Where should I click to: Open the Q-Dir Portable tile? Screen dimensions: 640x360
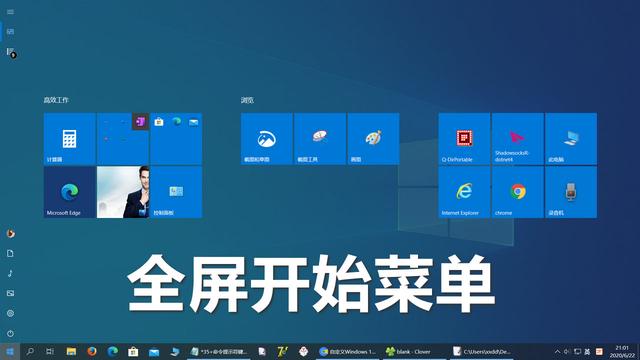point(464,139)
